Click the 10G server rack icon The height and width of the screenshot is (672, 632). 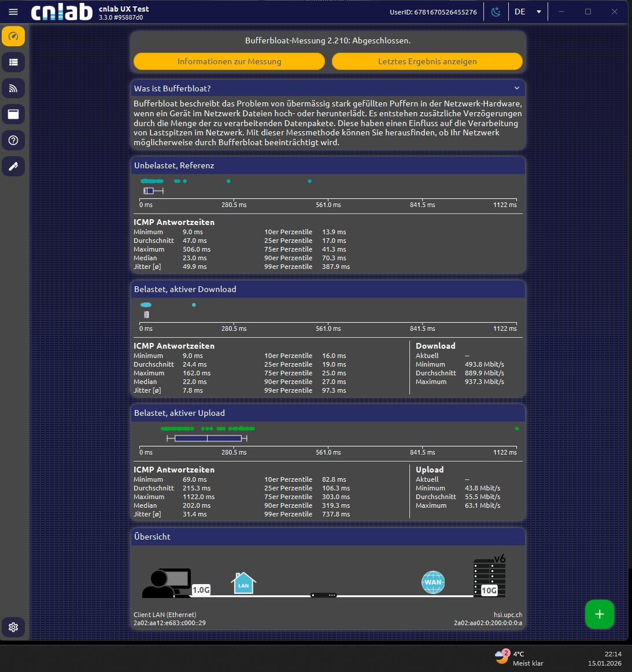[x=489, y=577]
